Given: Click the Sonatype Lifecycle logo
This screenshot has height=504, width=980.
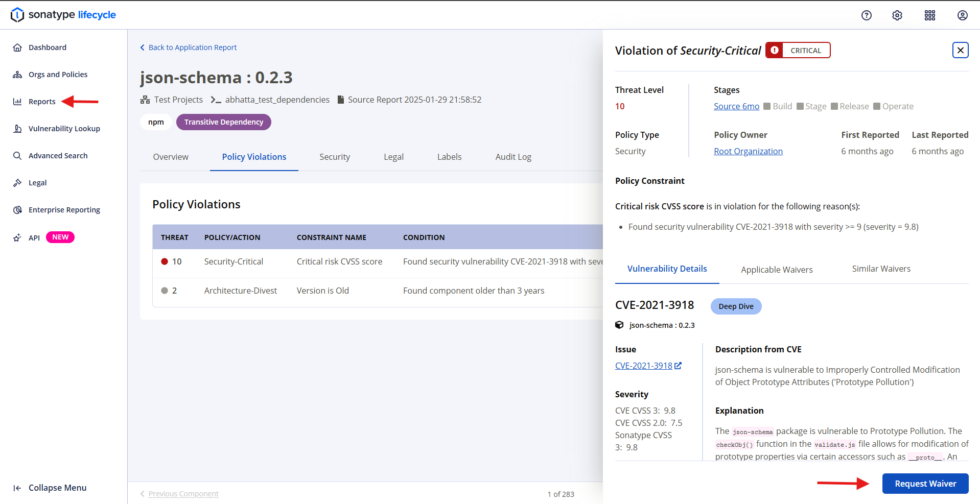Looking at the screenshot, I should [x=63, y=15].
